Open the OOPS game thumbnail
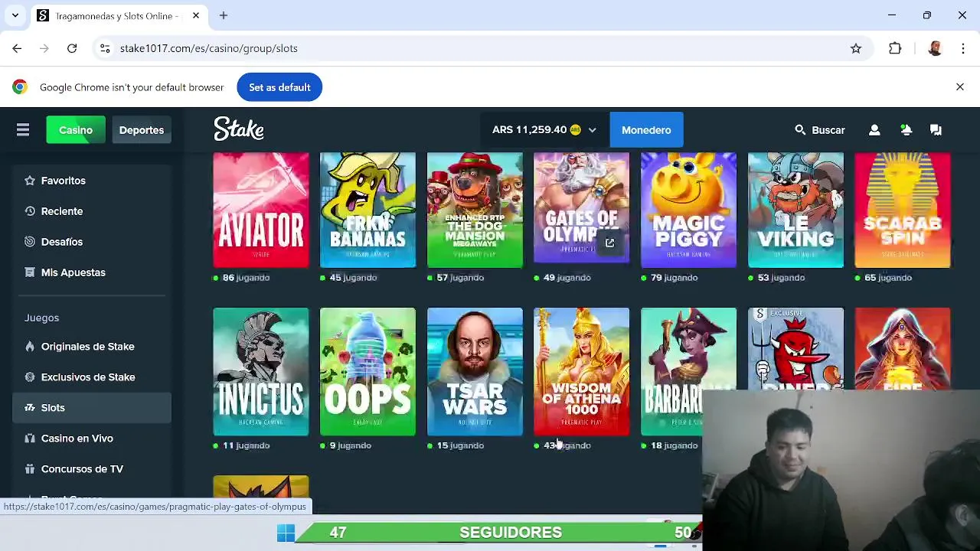 point(367,372)
